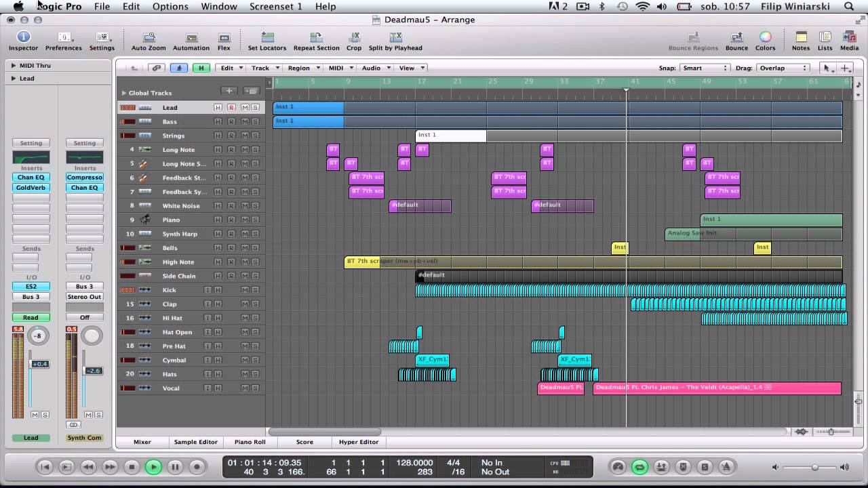This screenshot has height=488, width=868.
Task: Click the Pause transport button
Action: [175, 466]
